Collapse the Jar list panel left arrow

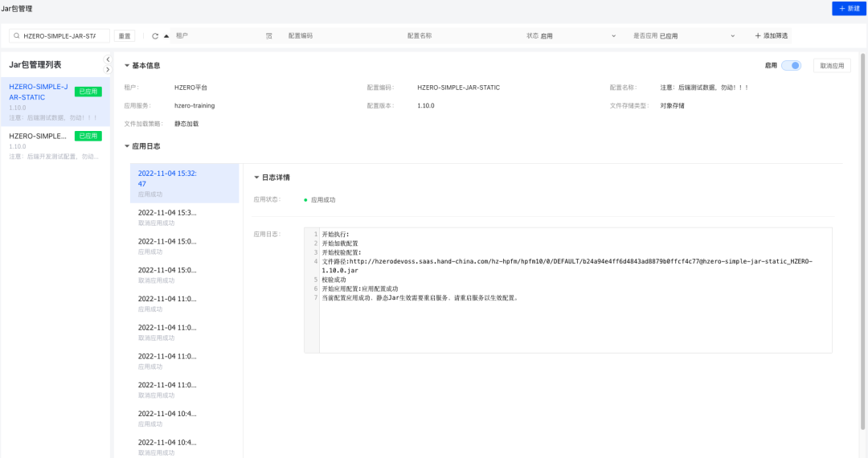(108, 59)
